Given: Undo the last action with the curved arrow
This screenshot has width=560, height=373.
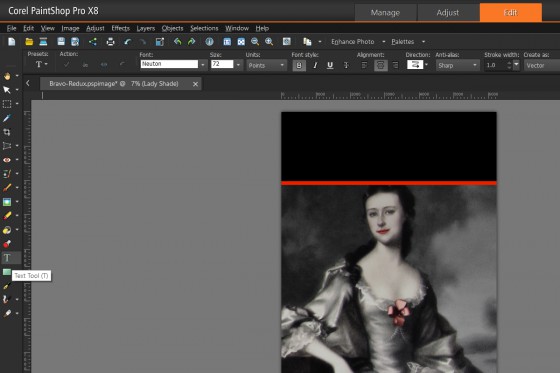Looking at the screenshot, I should point(128,42).
